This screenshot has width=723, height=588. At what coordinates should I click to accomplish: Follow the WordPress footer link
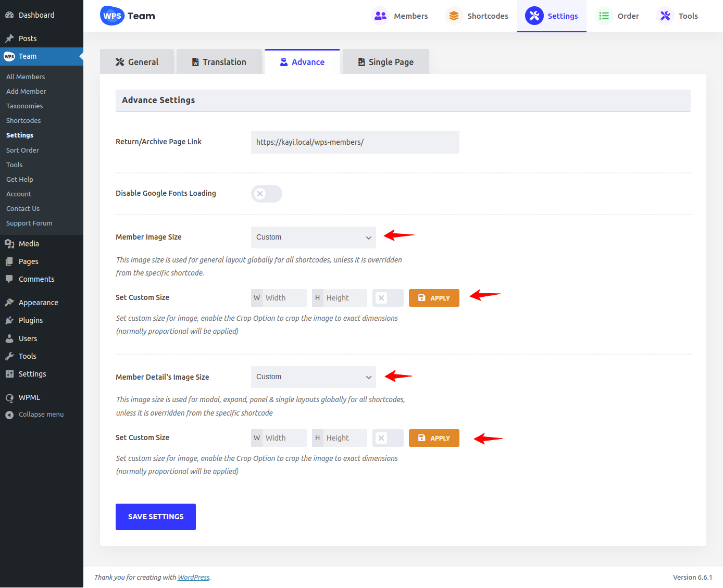click(193, 577)
